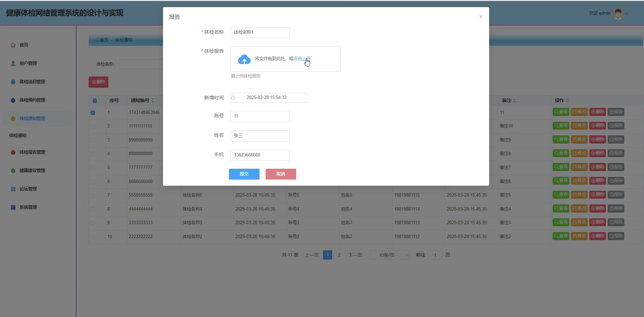Expand the admin user dropdown arrow
Viewport: 644px width, 317px height.
[x=627, y=14]
